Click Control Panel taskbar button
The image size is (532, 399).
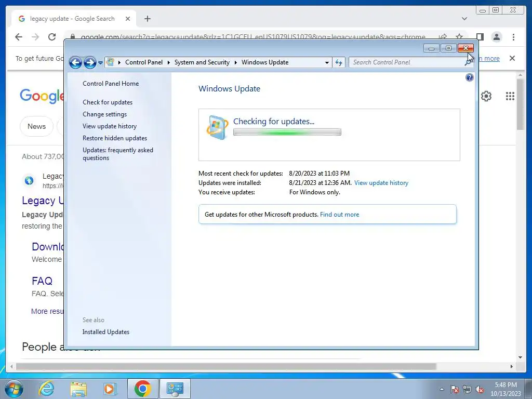[x=175, y=389]
